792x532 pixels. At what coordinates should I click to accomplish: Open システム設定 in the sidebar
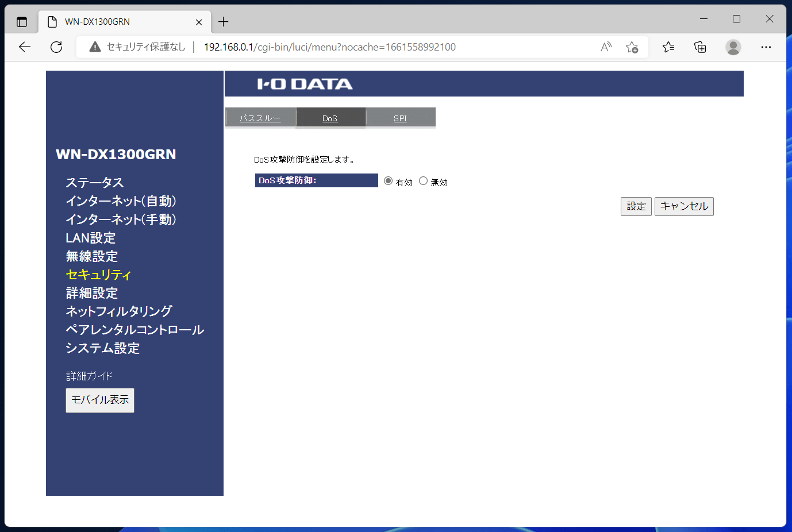[x=103, y=348]
